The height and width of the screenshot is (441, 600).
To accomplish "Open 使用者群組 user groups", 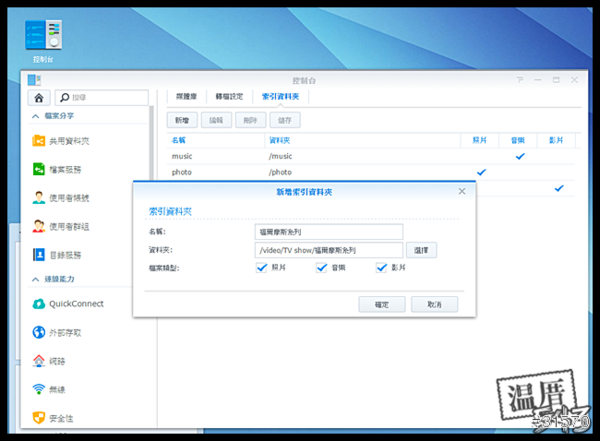I will [67, 226].
